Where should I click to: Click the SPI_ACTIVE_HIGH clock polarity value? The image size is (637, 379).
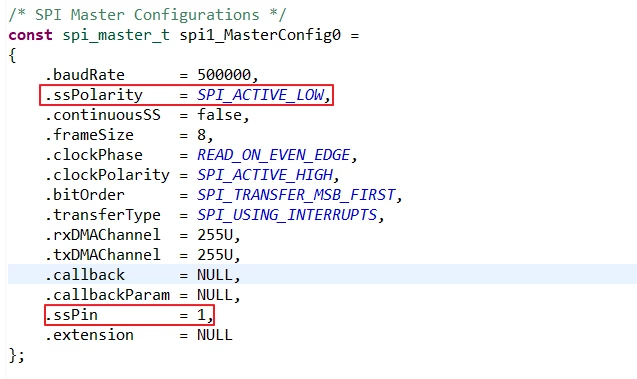[265, 175]
